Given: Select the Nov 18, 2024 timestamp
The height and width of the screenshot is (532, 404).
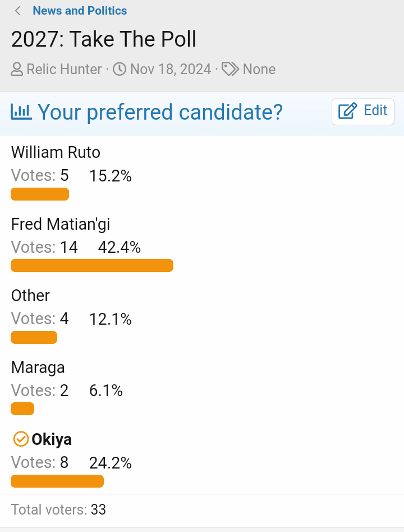Looking at the screenshot, I should tap(171, 69).
